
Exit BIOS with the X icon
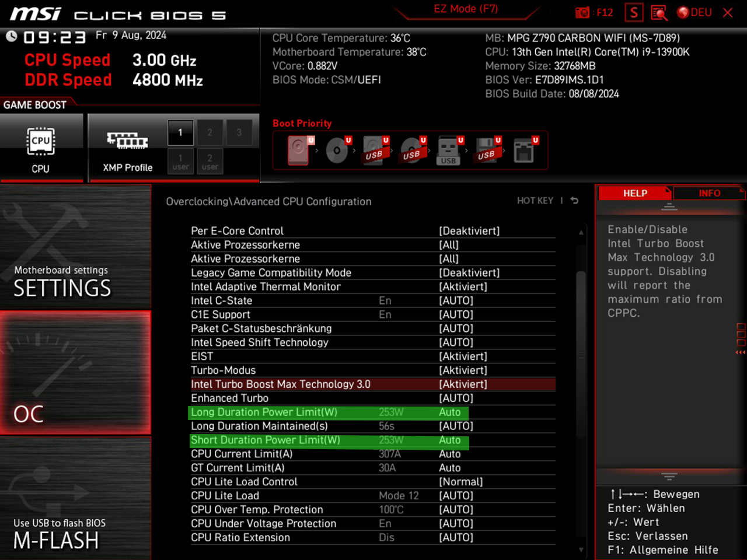728,12
